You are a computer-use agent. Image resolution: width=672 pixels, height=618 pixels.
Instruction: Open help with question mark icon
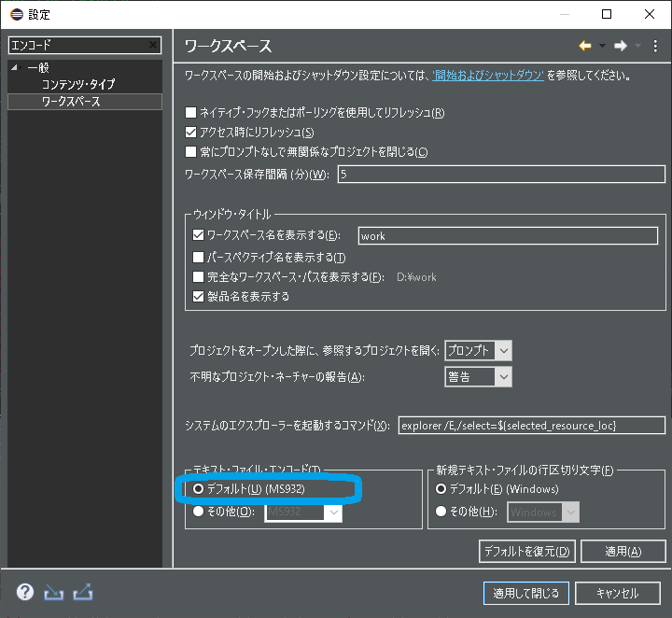25,592
